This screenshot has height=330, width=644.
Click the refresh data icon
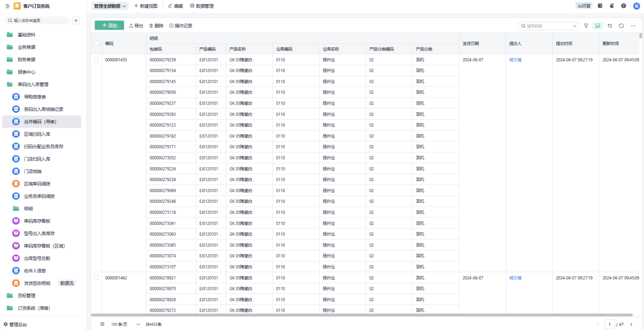(621, 26)
